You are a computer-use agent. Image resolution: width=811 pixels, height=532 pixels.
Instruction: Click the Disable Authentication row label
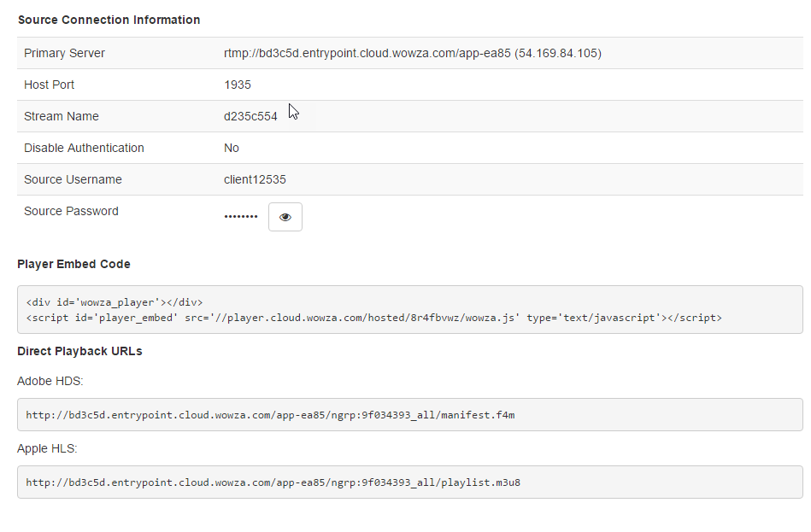pos(84,148)
